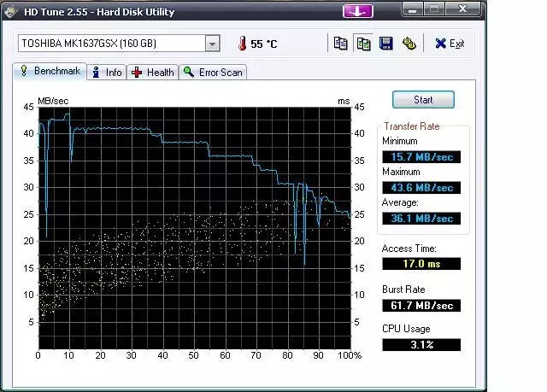
Task: Switch to the Error Scan tab
Action: (x=213, y=72)
